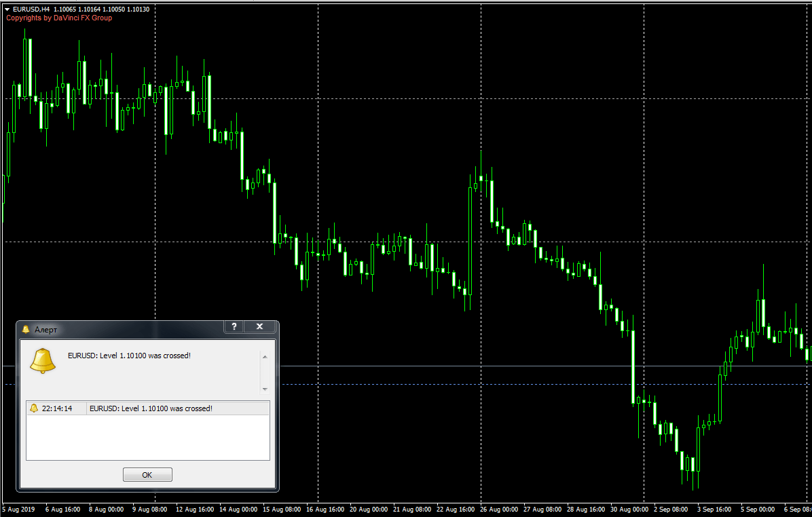Screen dimensions: 812x517
Task: Click the 2 Sep 08:00 time axis label
Action: tap(671, 510)
